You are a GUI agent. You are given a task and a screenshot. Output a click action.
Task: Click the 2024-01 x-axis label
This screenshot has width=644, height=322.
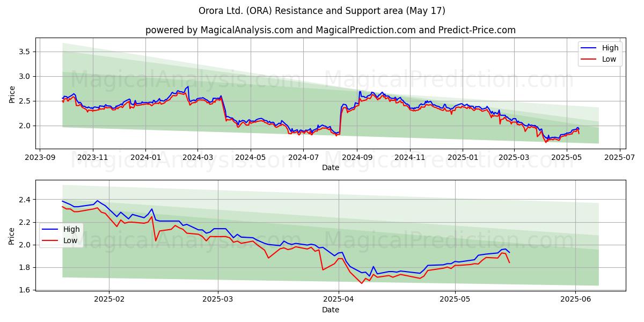click(145, 158)
